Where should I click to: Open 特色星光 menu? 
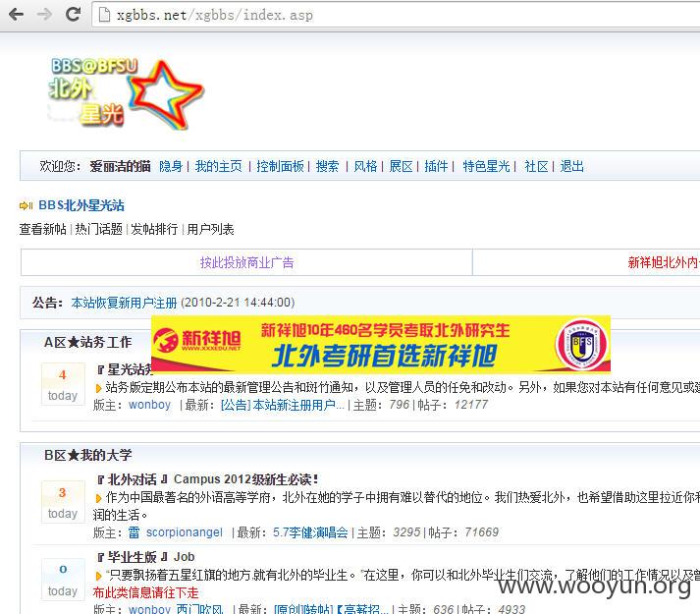[486, 166]
